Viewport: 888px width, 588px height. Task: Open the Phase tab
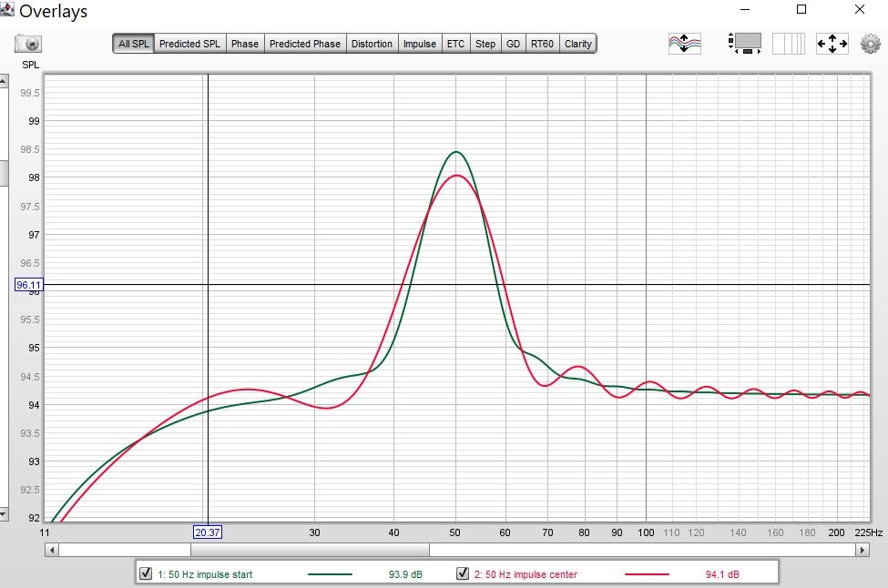[245, 44]
